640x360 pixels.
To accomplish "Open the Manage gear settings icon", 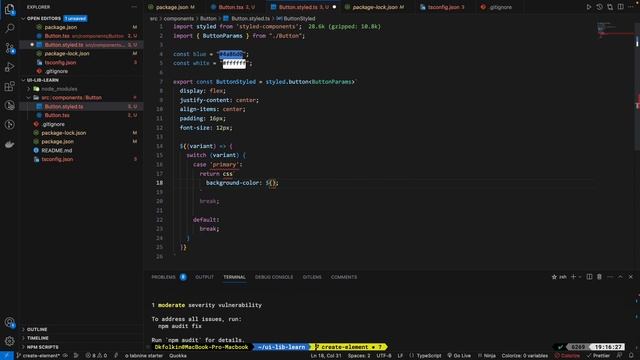I will point(9,341).
